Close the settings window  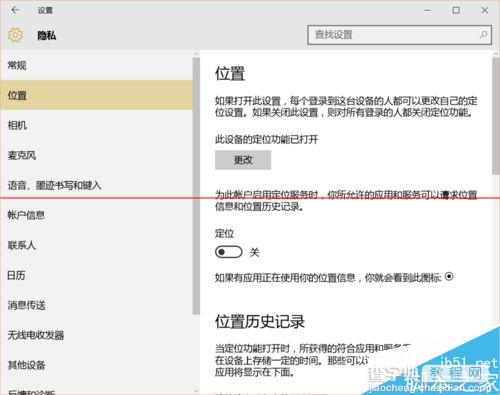[485, 10]
